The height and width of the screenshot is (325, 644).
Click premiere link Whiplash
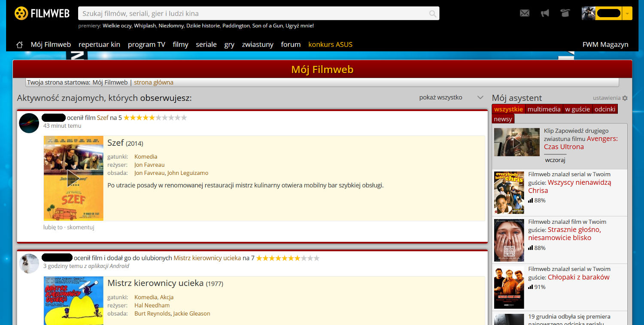point(145,26)
